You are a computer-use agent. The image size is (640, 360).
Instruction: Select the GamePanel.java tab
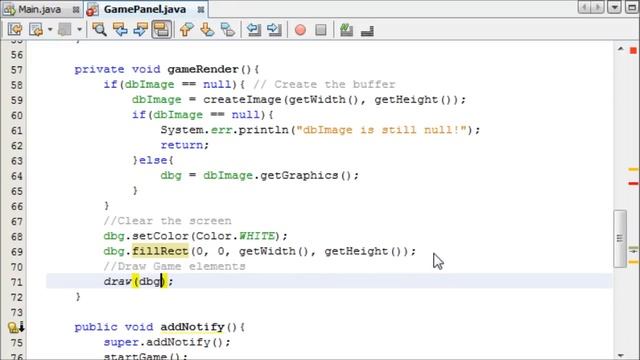(145, 9)
